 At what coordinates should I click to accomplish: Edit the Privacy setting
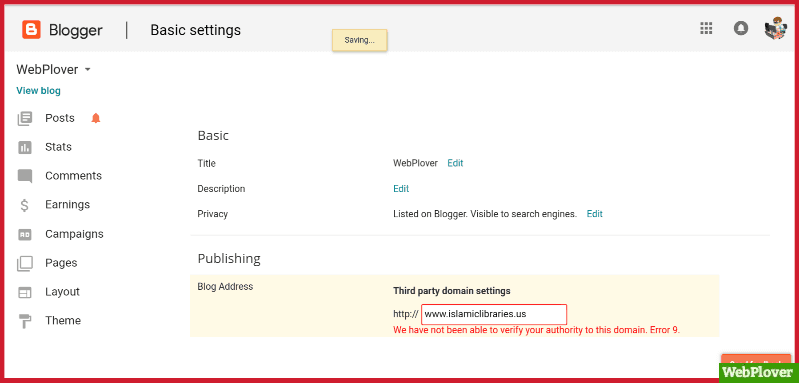click(595, 214)
